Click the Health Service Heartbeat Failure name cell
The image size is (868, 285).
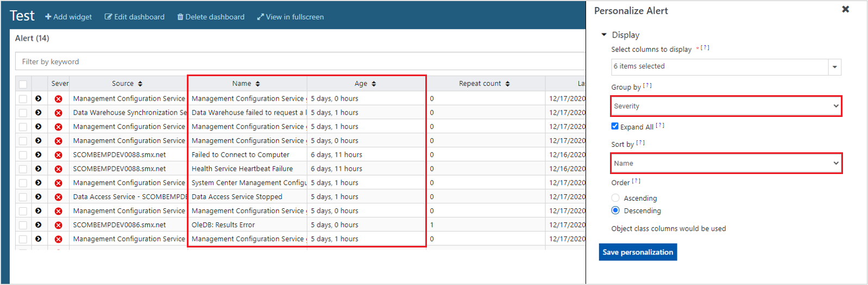point(248,169)
